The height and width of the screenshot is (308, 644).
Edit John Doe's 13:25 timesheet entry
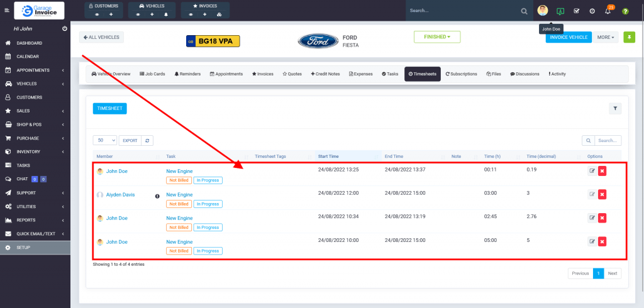(x=592, y=171)
